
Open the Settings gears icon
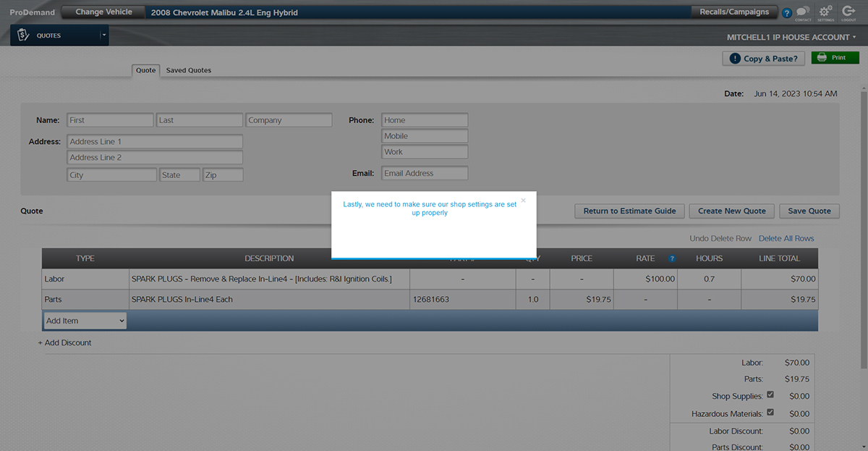click(x=825, y=12)
